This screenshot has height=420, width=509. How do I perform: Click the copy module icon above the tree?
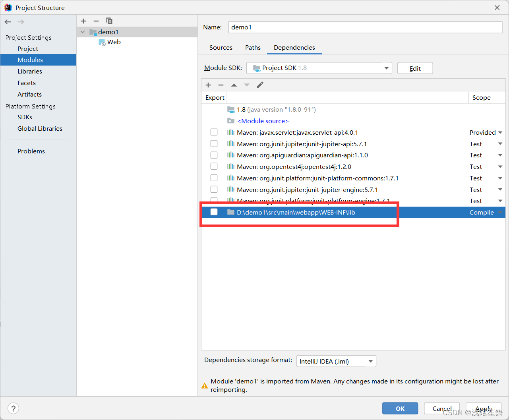109,21
